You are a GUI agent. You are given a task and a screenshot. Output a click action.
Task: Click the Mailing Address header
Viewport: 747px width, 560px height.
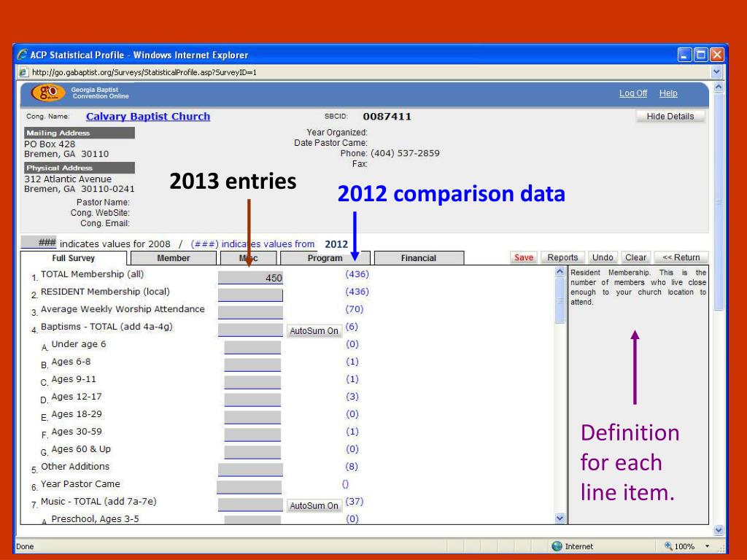click(x=80, y=133)
